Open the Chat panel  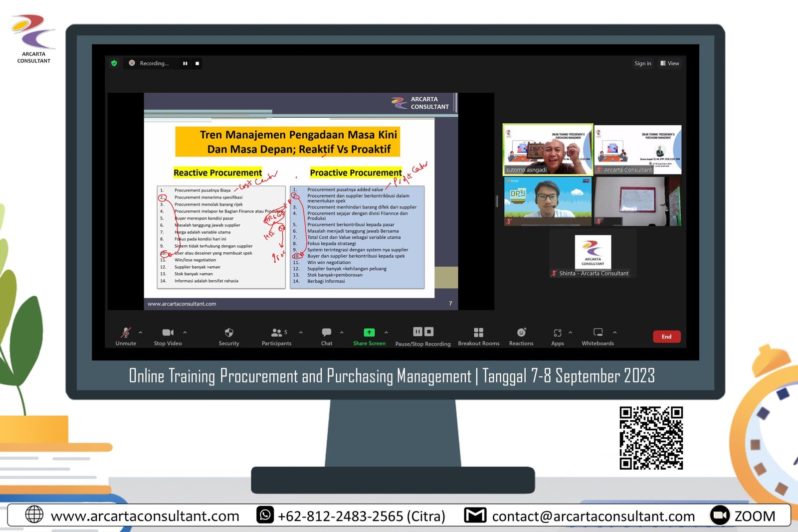[327, 333]
